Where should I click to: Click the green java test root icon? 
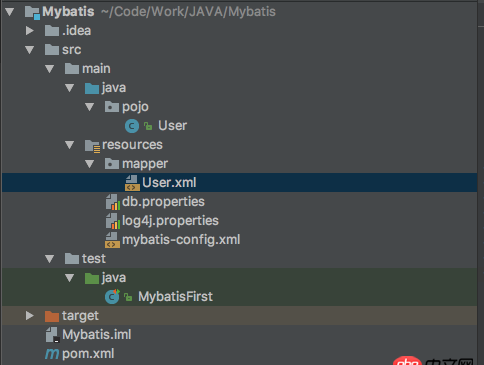(x=92, y=278)
